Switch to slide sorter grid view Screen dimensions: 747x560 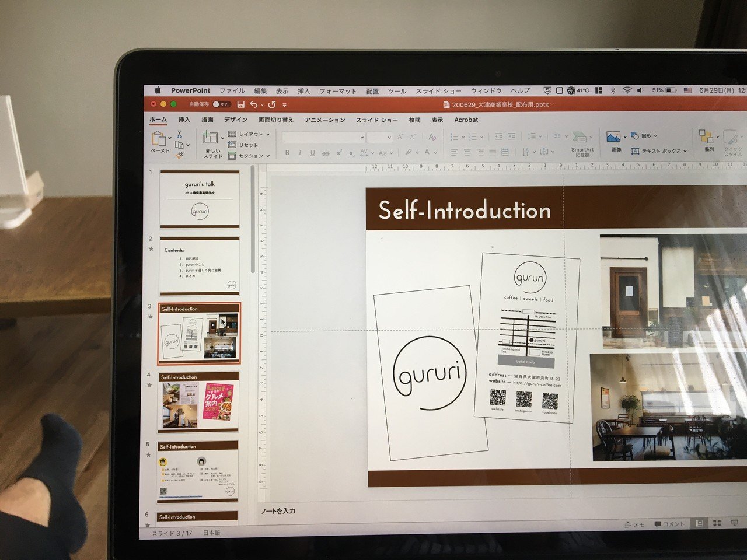718,523
